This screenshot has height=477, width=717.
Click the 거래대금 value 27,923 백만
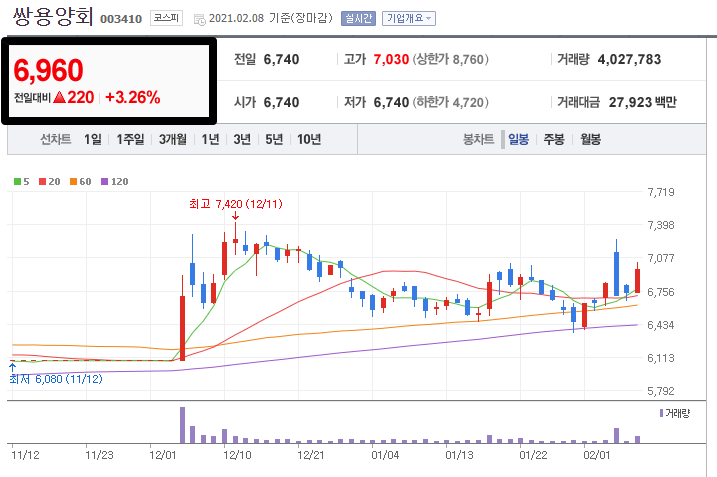click(642, 102)
